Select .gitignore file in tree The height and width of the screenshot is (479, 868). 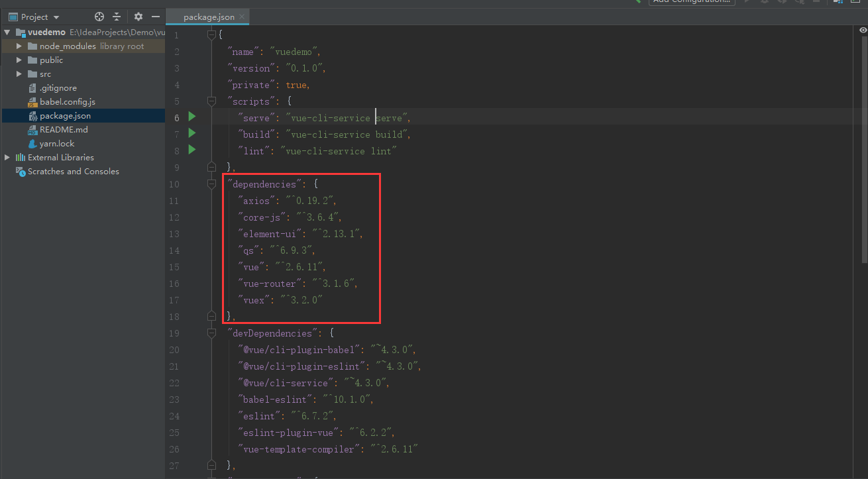point(58,88)
